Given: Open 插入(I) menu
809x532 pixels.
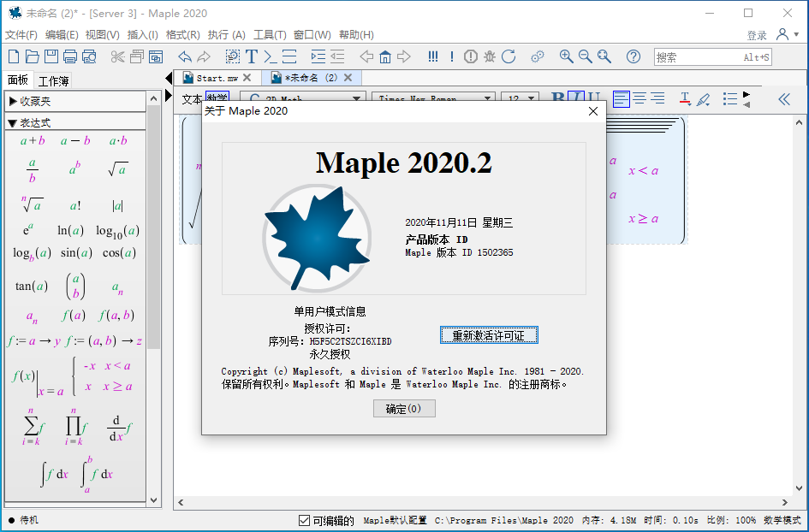Looking at the screenshot, I should click(x=142, y=34).
